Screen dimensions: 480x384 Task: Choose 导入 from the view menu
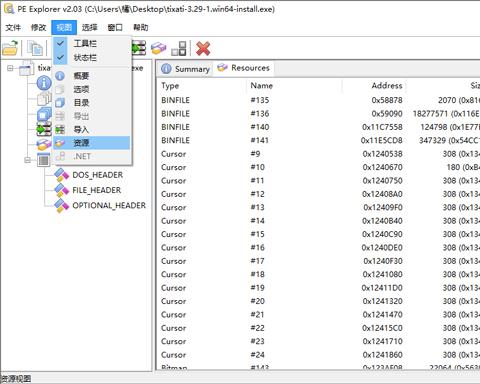(x=91, y=129)
